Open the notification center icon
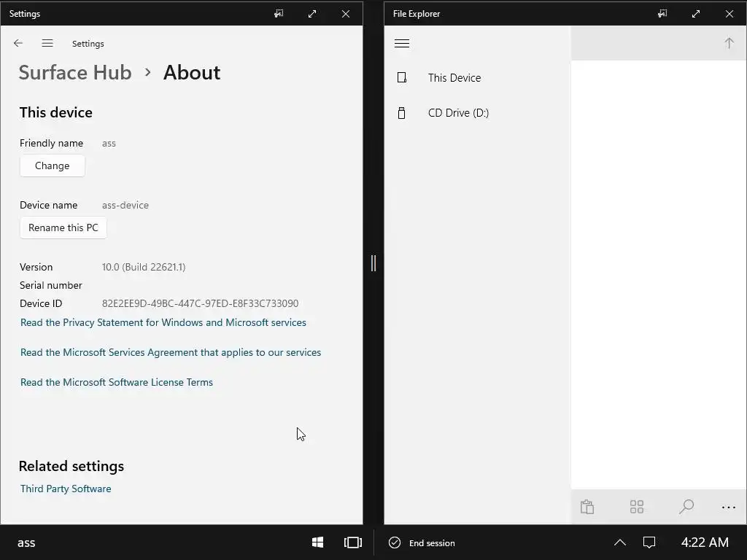This screenshot has height=560, width=747. point(649,542)
